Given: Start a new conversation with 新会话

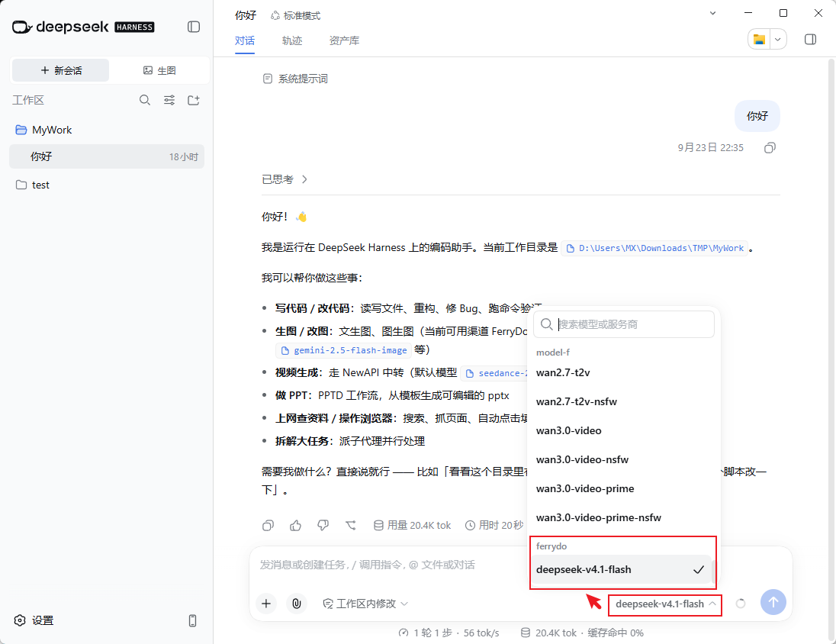Looking at the screenshot, I should point(61,70).
